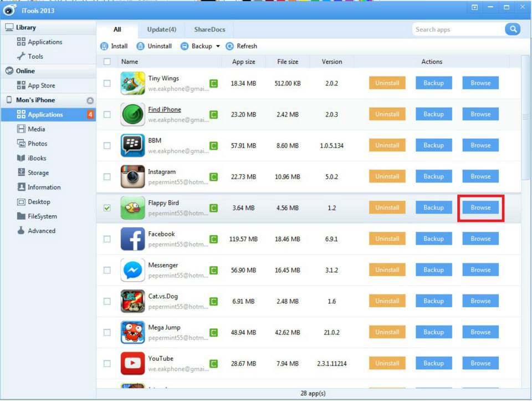532x401 pixels.
Task: Click the File size column header
Action: coord(288,62)
